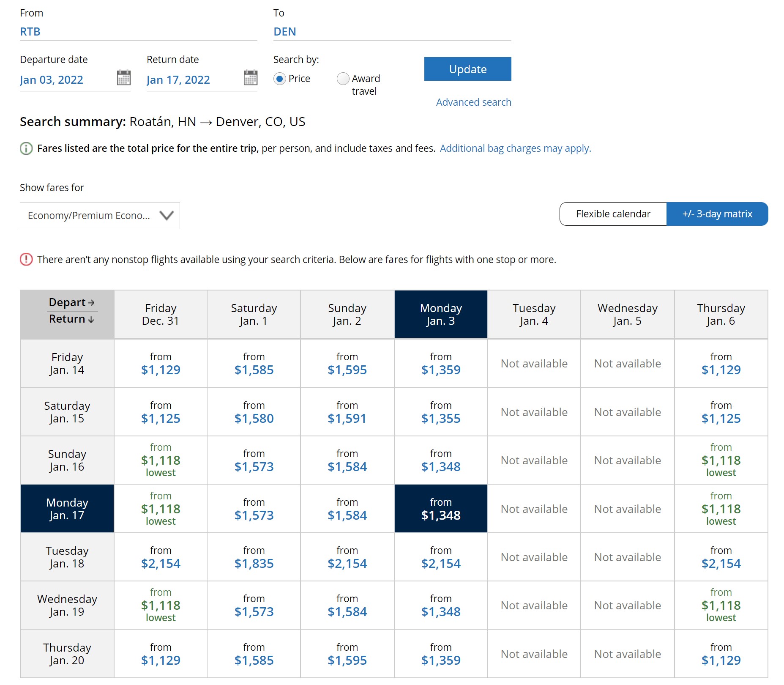Click the red nonstop warning icon
This screenshot has width=784, height=685.
(x=26, y=259)
